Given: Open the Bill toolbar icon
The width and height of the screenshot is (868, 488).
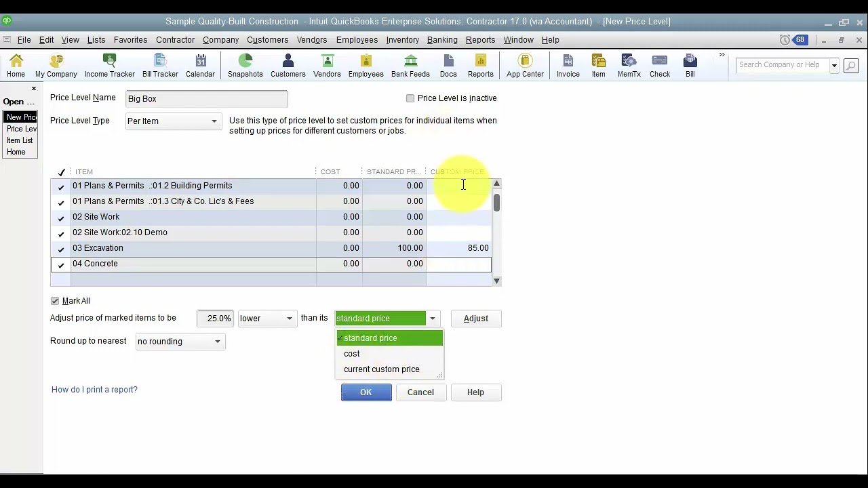Looking at the screenshot, I should tap(690, 66).
